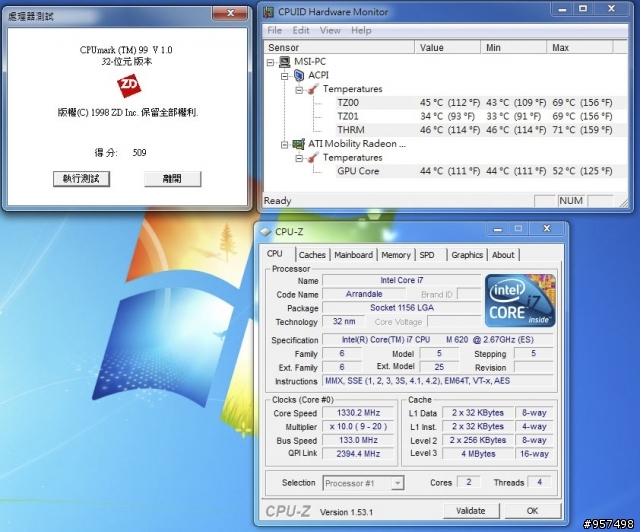This screenshot has width=640, height=532.
Task: Switch to the Mainboard tab in CPU-Z
Action: pyautogui.click(x=353, y=255)
